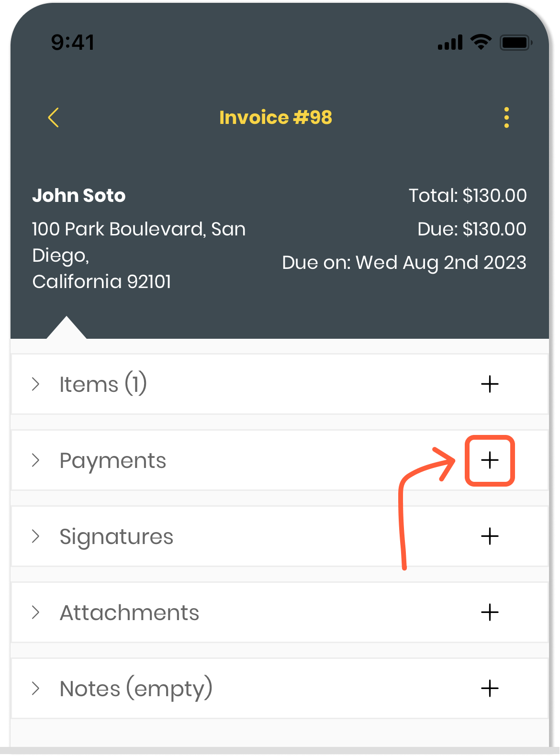Screen dimensions: 560x756
Task: Add an attachment using plus icon
Action: coord(490,612)
